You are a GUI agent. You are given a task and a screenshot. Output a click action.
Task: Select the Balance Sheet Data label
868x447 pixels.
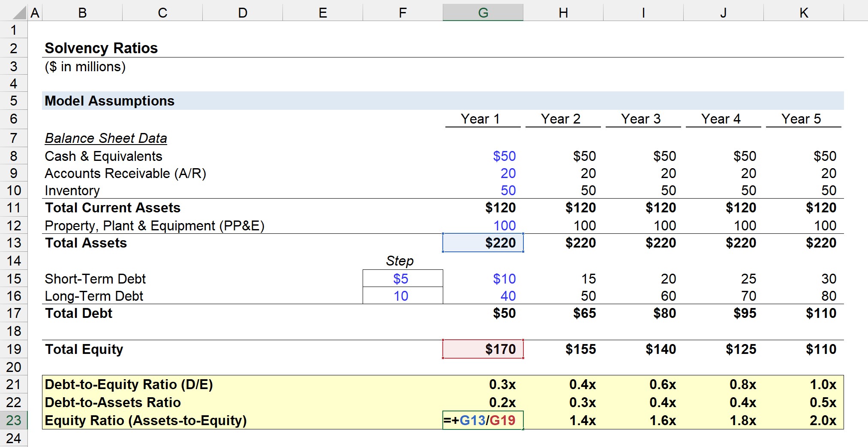pyautogui.click(x=106, y=138)
